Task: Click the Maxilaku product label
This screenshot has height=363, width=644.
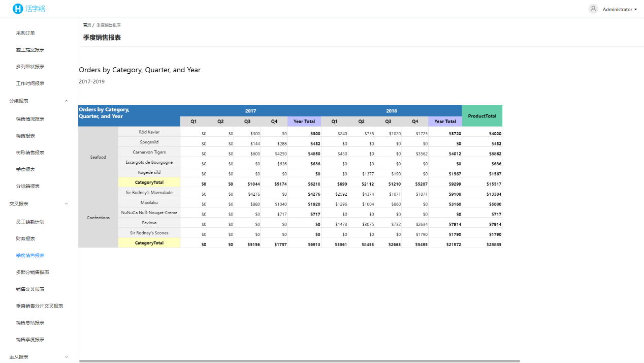Action: pos(149,202)
